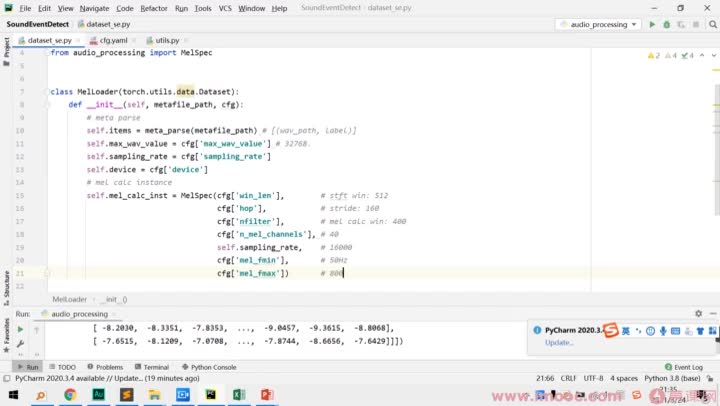Click the tool window quick access icon
Image resolution: width=720 pixels, height=406 pixels.
point(6,378)
